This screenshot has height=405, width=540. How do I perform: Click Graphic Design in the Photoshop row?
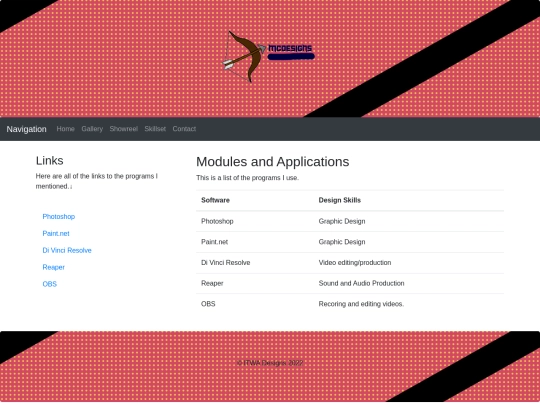[409, 221]
